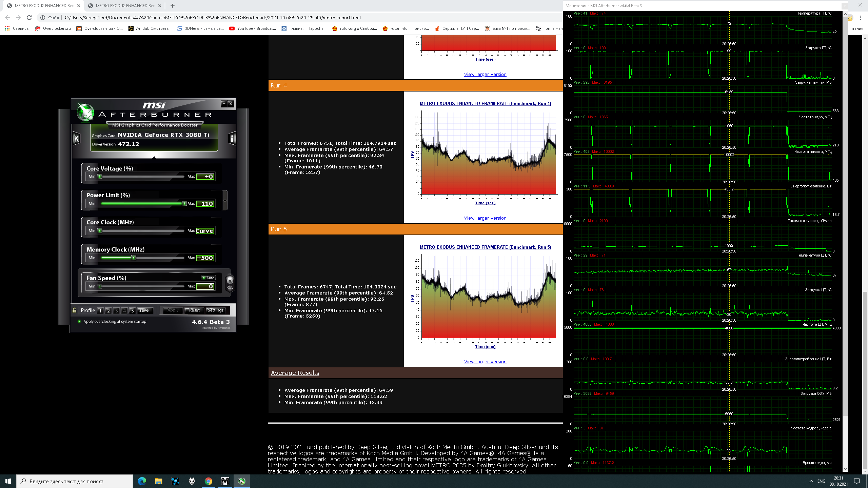This screenshot has width=868, height=488.
Task: Open the information i side button
Action: [x=232, y=138]
